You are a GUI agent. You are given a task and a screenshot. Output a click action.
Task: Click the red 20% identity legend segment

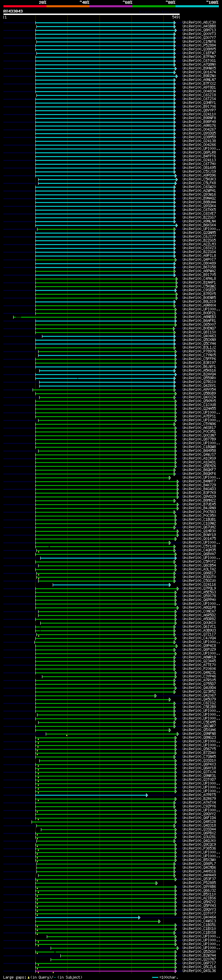[x=25, y=6]
